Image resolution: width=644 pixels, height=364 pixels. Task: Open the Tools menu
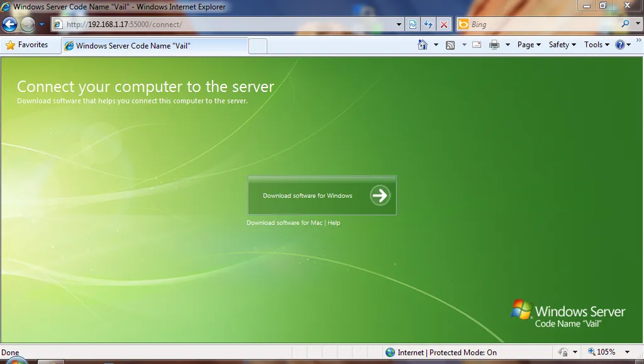coord(597,45)
